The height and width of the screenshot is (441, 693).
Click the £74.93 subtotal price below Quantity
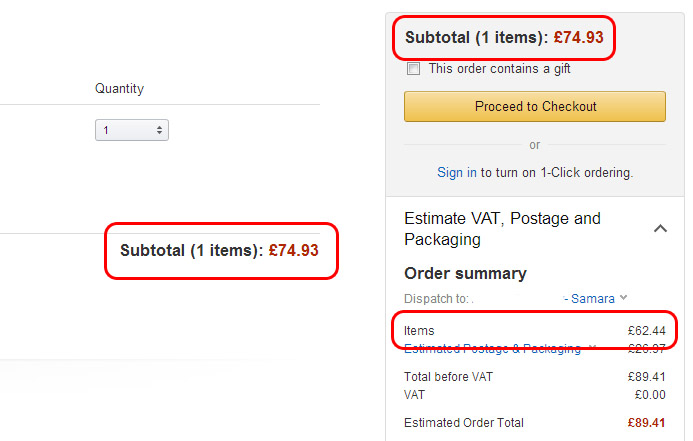click(294, 251)
